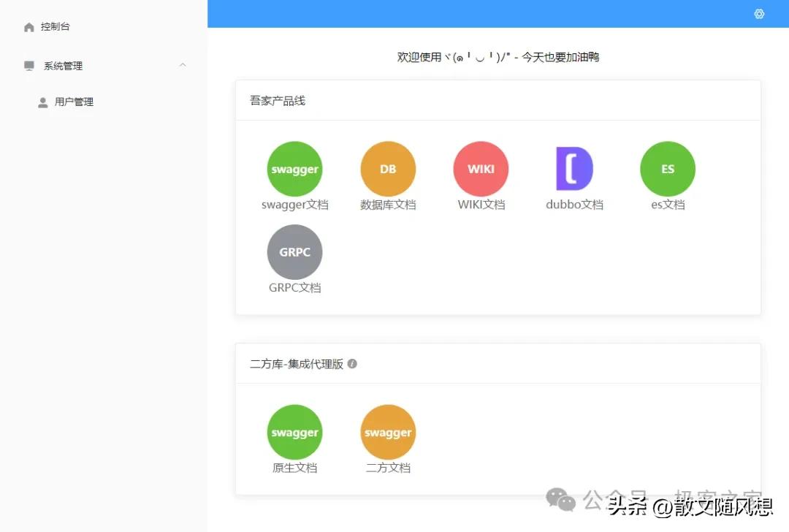The width and height of the screenshot is (789, 532).
Task: Click the 数据库文档 label
Action: 388,205
